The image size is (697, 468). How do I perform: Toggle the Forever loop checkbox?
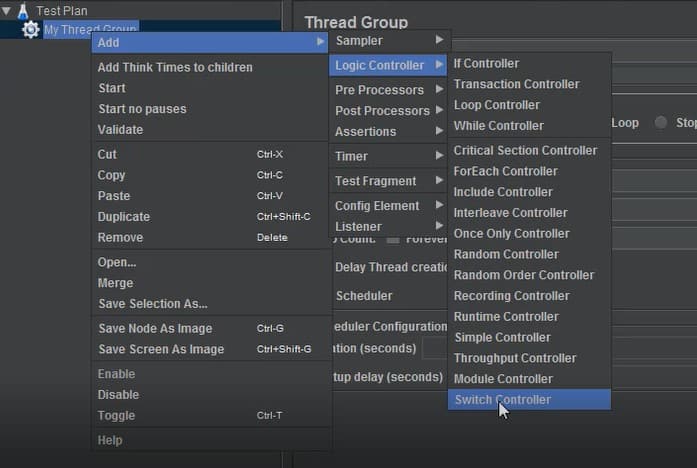click(x=393, y=240)
